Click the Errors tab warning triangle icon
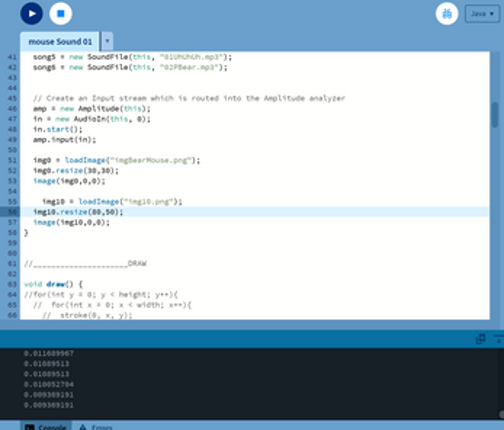Viewport: 504px width, 430px height. [83, 427]
